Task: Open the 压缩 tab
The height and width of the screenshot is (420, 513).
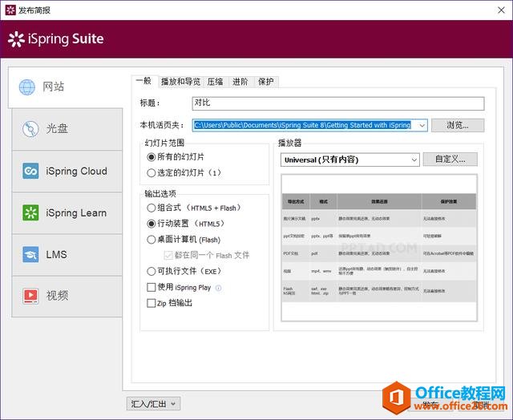Action: [215, 82]
